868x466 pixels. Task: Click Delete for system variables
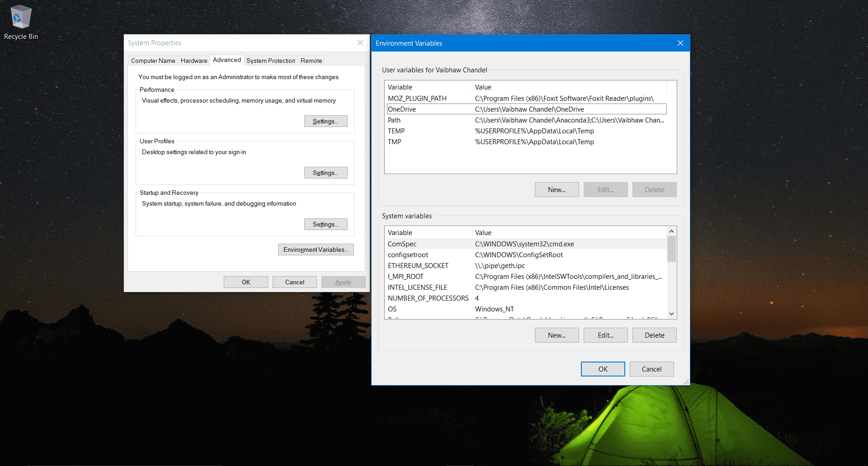(x=654, y=335)
